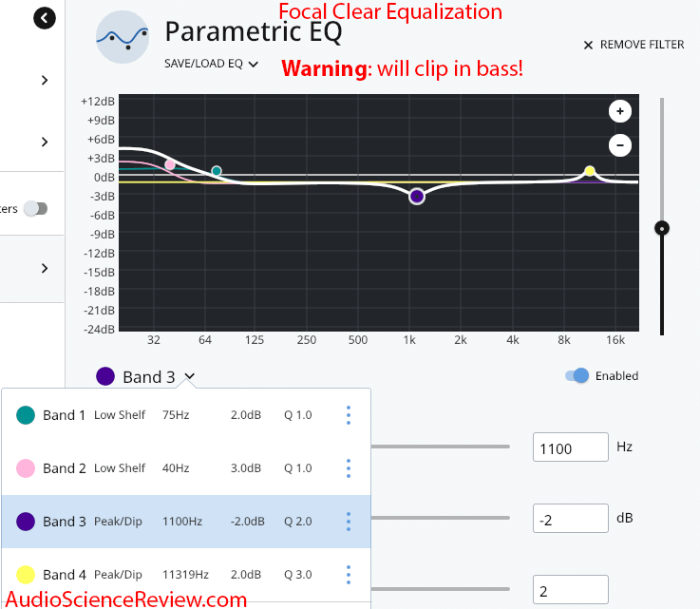Toggle the sidebar filters switch
This screenshot has height=609, width=700.
point(36,208)
